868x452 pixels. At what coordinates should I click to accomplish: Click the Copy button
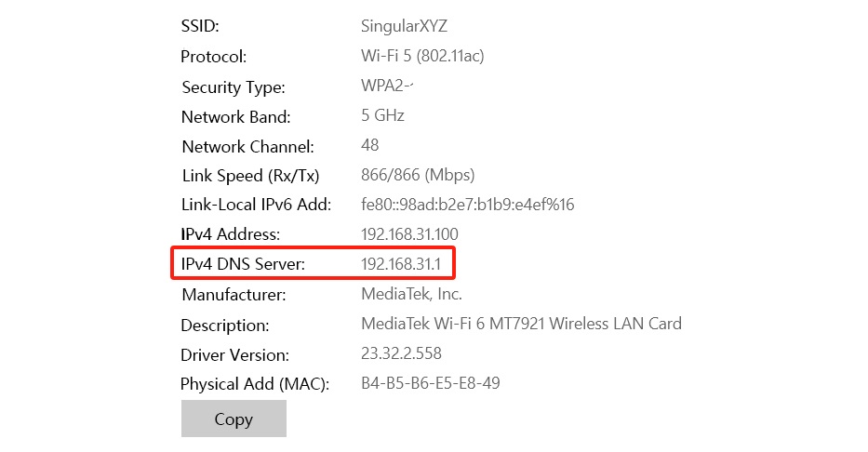tap(234, 419)
